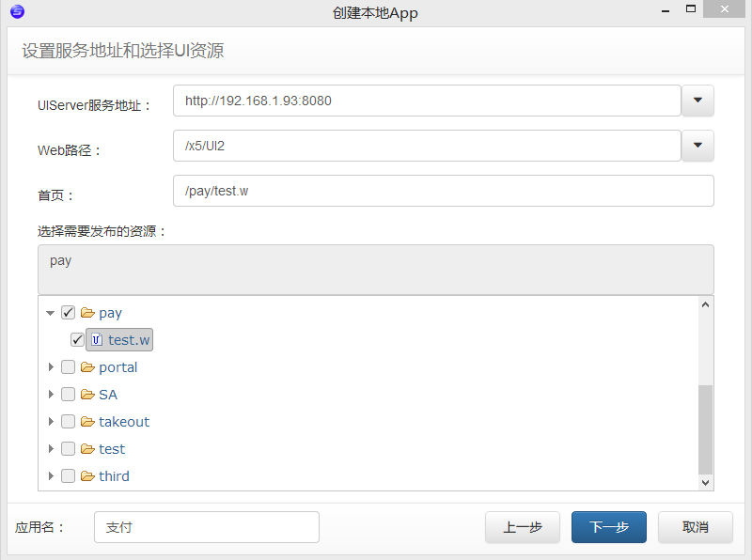Minimize the 创建本地App window

coord(666,9)
